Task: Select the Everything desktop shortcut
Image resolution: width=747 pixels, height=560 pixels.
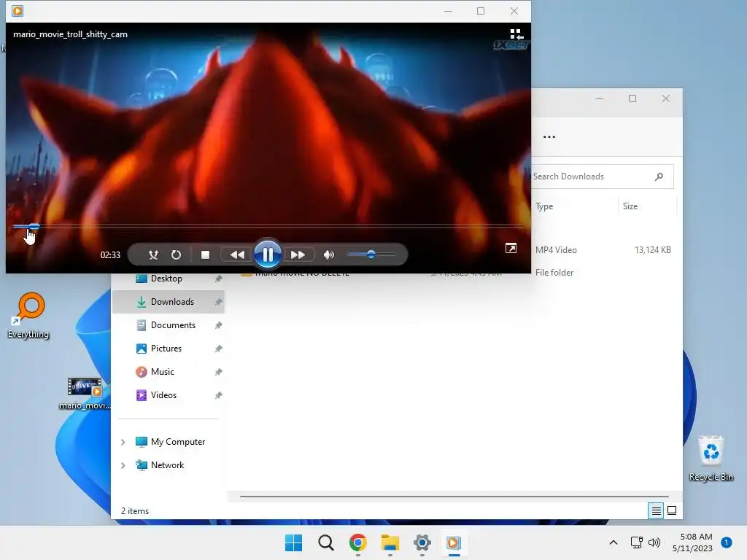Action: point(28,315)
